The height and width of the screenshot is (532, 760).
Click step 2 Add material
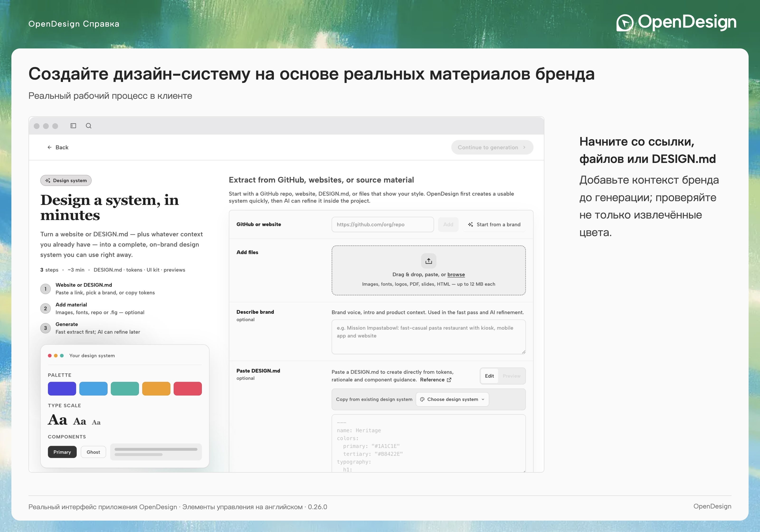click(x=92, y=308)
